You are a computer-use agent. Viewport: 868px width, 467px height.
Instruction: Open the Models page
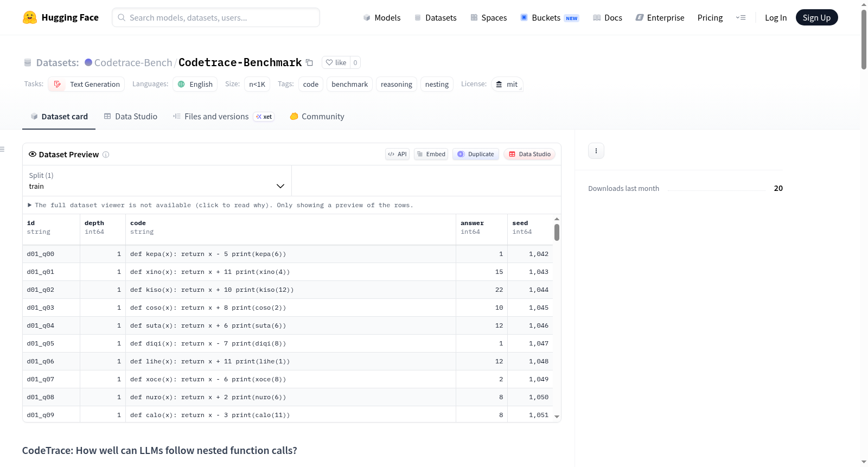382,17
